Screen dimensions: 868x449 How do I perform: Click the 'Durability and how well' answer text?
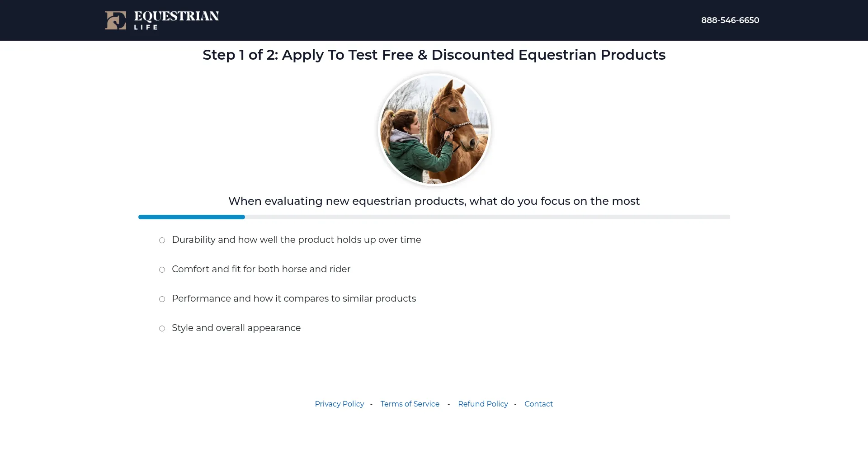[296, 240]
